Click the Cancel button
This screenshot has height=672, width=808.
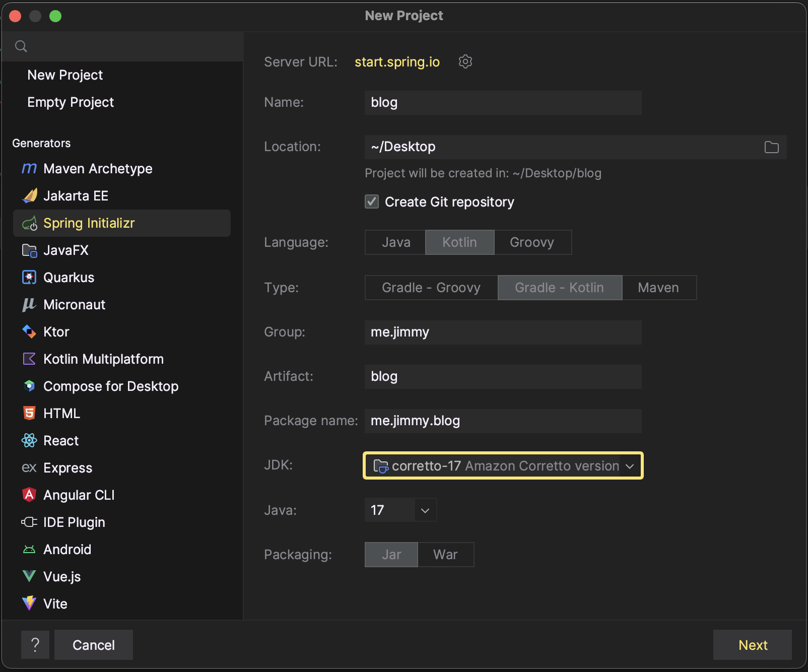pos(94,645)
